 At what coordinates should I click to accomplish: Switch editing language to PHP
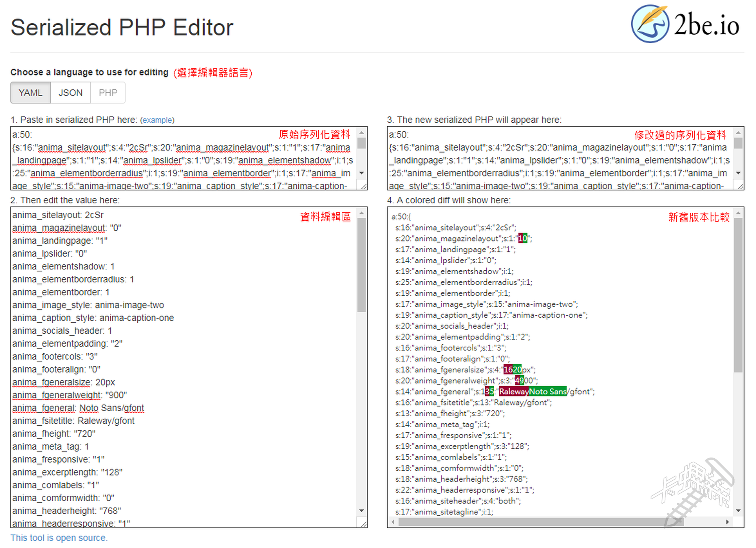(x=108, y=93)
